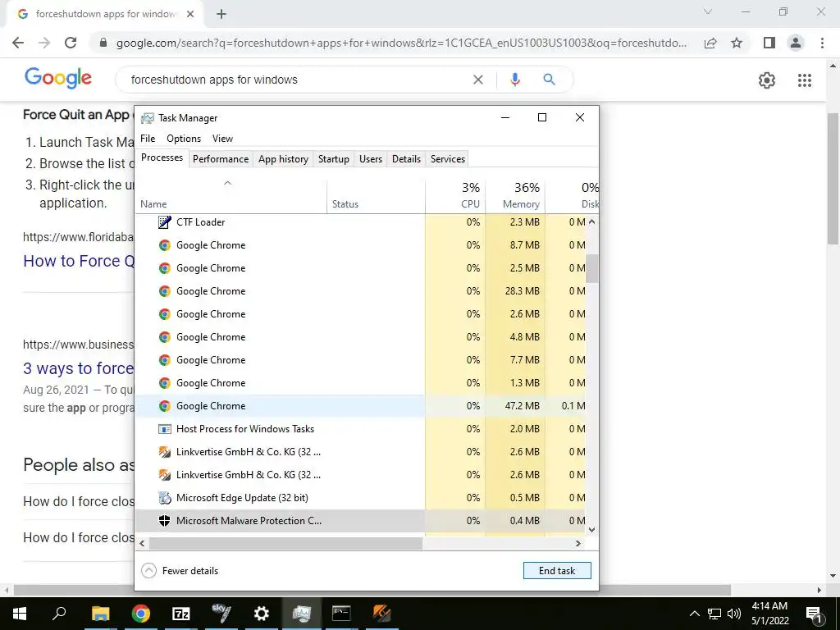Sort processes by Status column
The width and height of the screenshot is (840, 630).
(x=376, y=196)
